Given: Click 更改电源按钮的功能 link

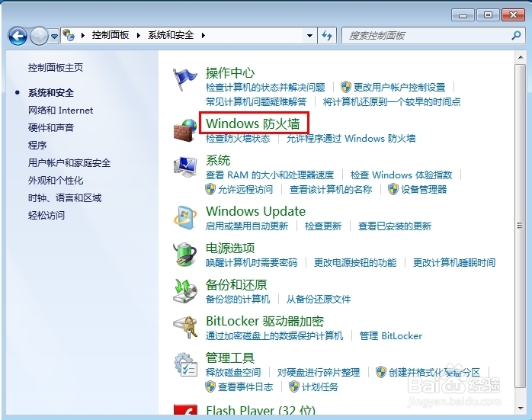Looking at the screenshot, I should pos(355,262).
